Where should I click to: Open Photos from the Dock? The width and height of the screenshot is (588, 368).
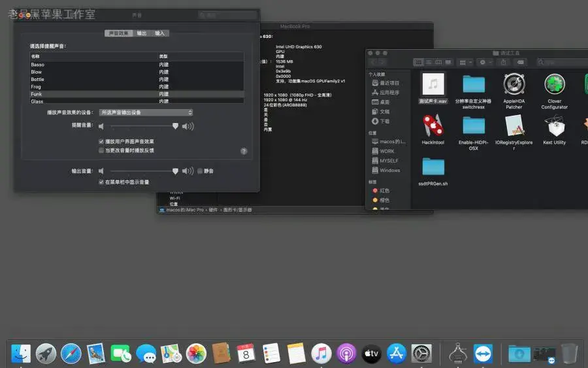coord(196,354)
